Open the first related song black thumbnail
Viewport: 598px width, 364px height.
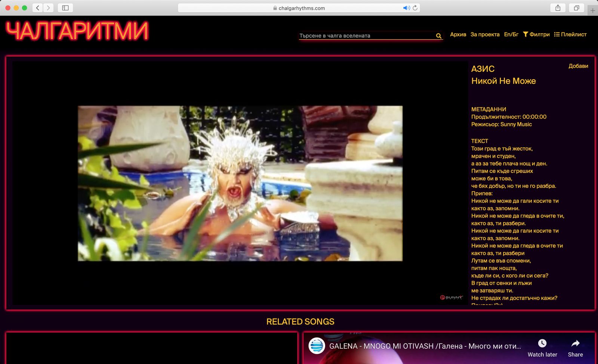152,348
